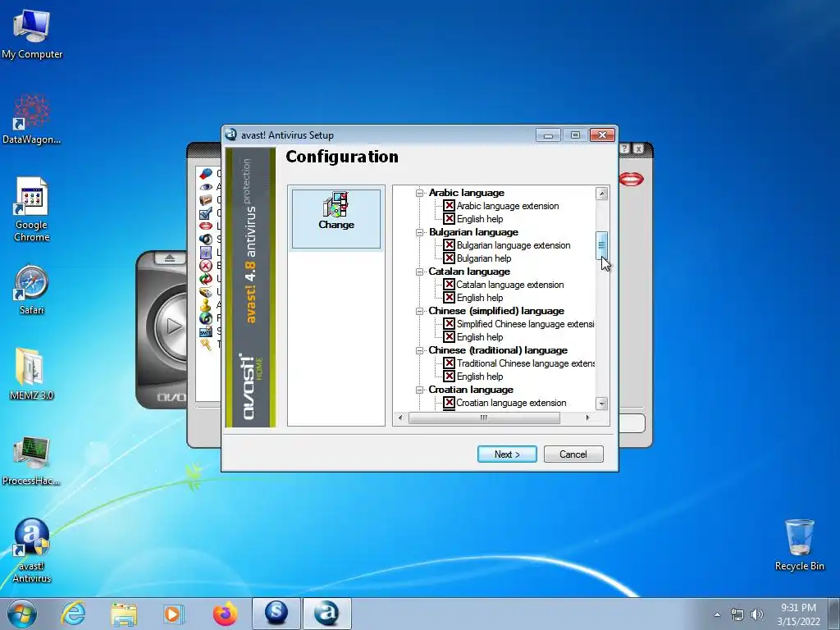Open the Recycle Bin
840x630 pixels.
[799, 546]
